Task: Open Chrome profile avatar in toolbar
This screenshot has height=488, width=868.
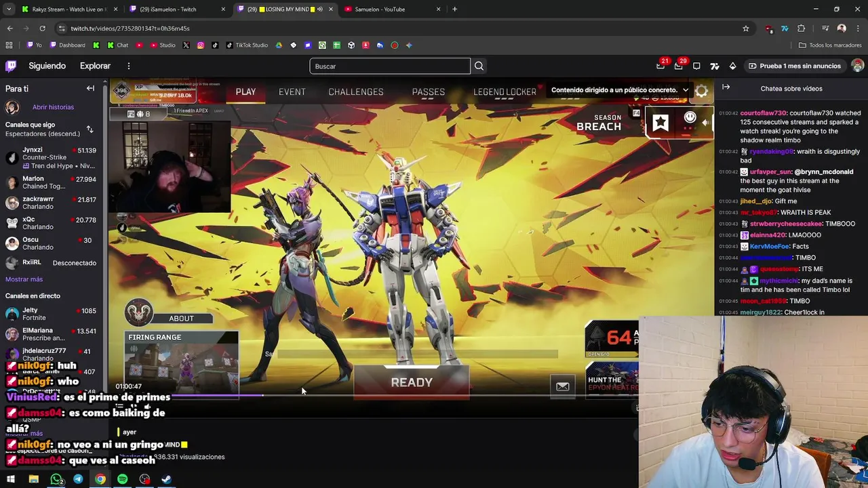Action: [x=842, y=28]
